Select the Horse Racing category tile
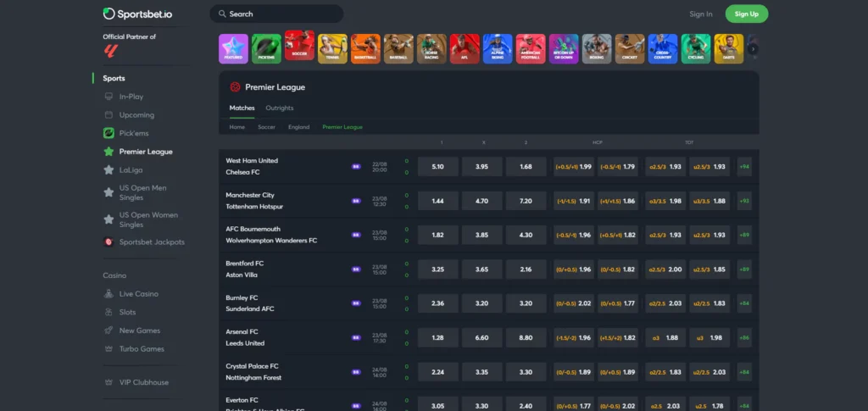 (431, 48)
